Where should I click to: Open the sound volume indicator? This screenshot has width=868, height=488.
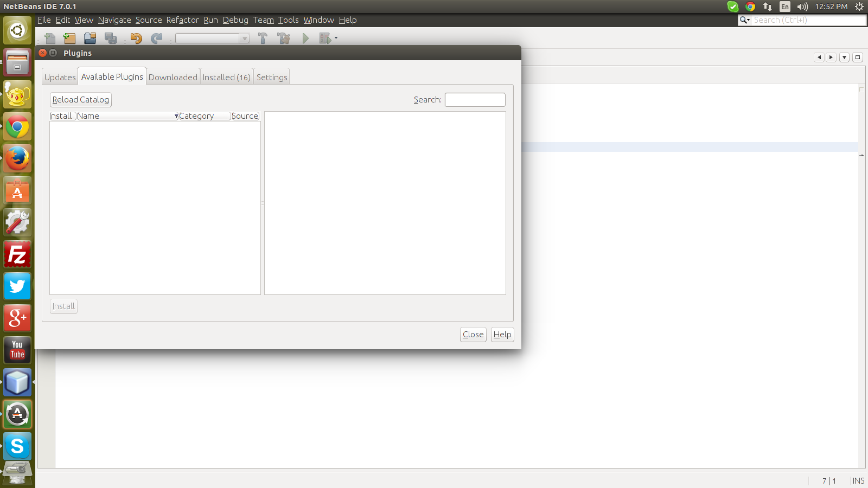point(802,7)
